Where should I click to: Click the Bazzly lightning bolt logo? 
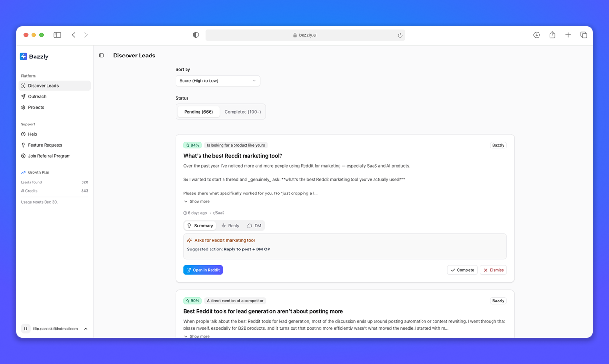point(23,57)
